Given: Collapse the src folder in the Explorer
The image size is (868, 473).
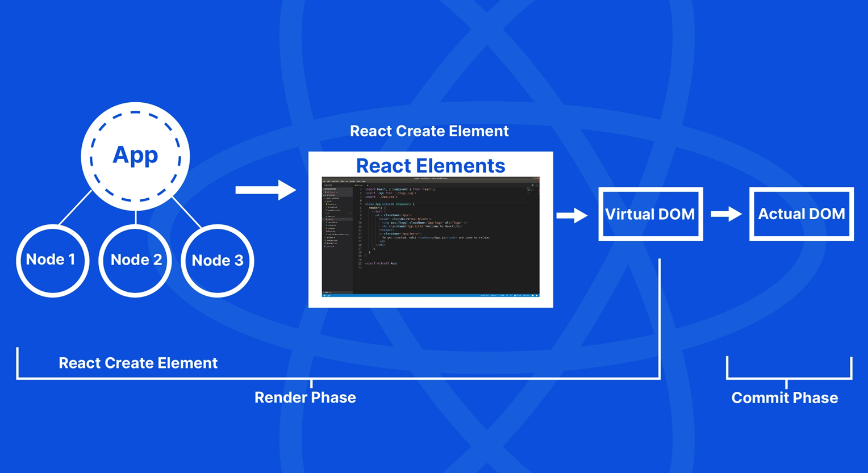Looking at the screenshot, I should tap(327, 214).
